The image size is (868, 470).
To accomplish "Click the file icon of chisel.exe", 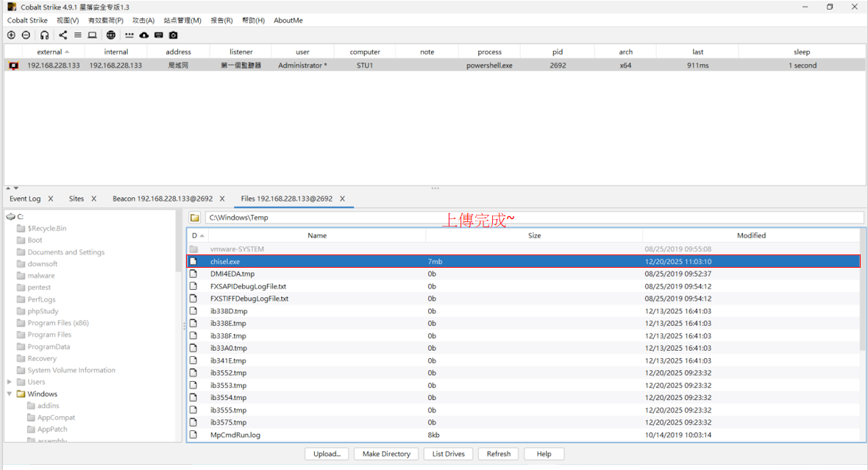I will coord(193,261).
